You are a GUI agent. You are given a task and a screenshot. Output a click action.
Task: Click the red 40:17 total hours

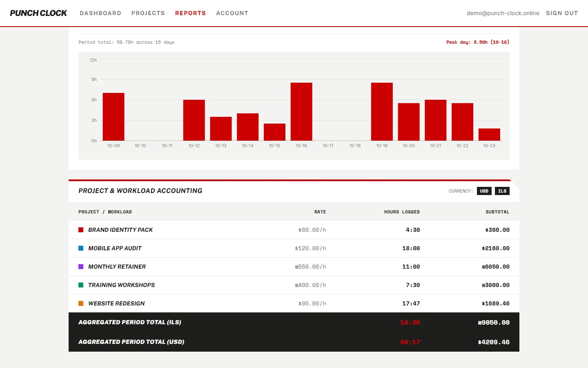click(x=410, y=342)
